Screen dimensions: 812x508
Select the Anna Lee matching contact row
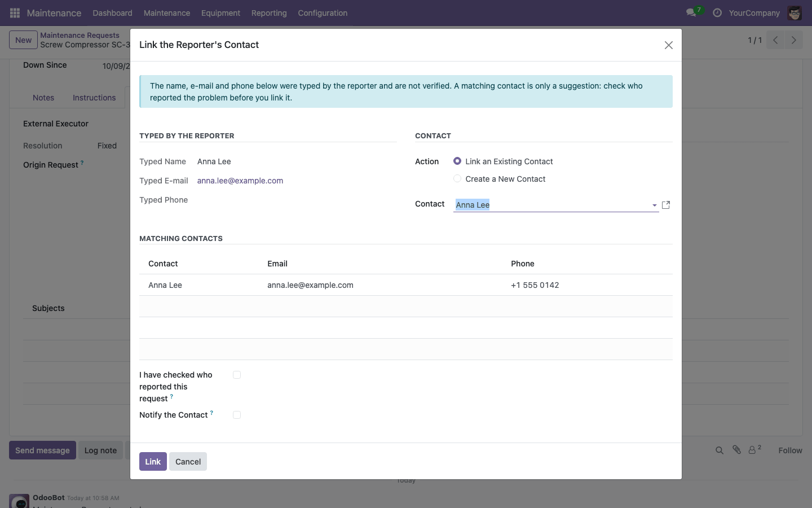click(406, 285)
